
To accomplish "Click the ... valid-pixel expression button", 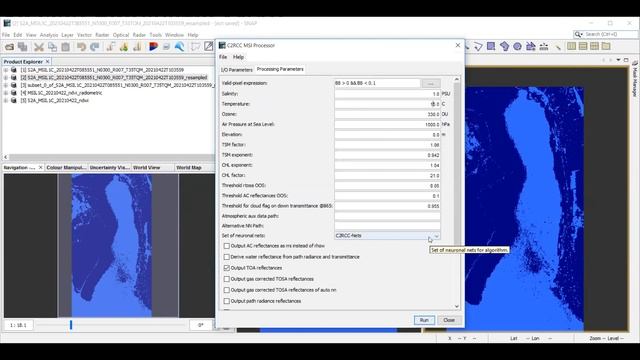I will [x=431, y=83].
